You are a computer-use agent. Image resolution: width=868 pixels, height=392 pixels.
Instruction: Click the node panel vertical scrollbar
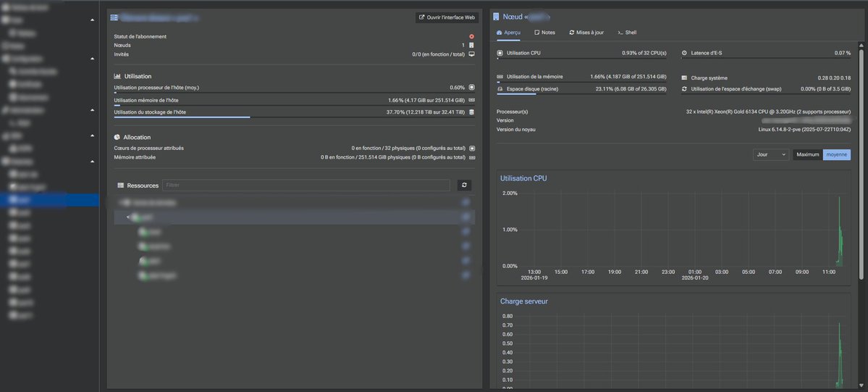pyautogui.click(x=861, y=164)
